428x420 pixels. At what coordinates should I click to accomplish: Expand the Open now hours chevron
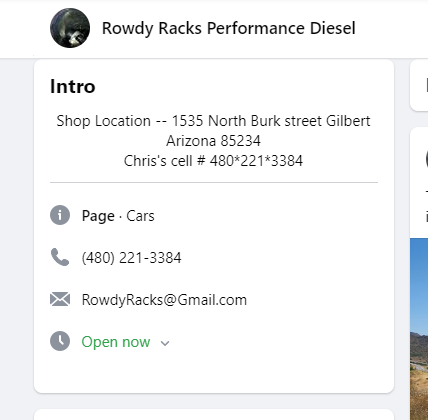(165, 343)
